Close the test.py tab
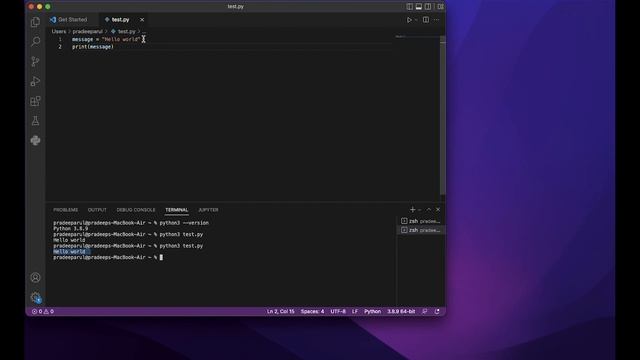This screenshot has width=640, height=360. pos(142,20)
